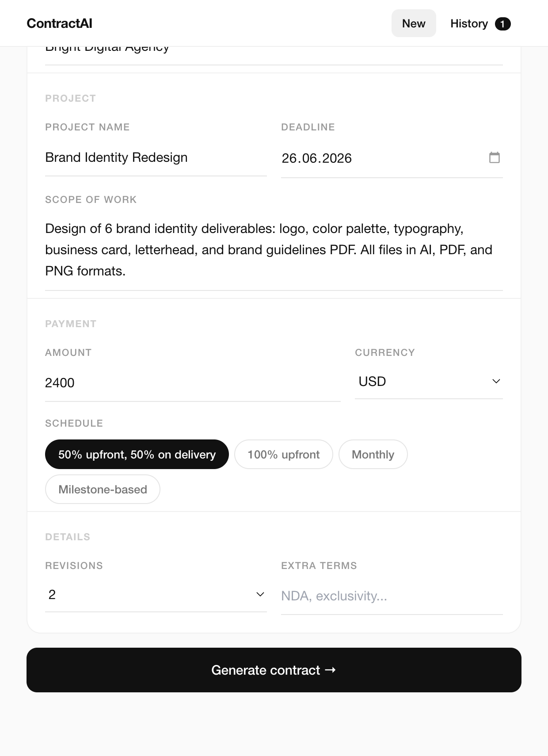Click into the Scope of Work textarea

tap(274, 250)
